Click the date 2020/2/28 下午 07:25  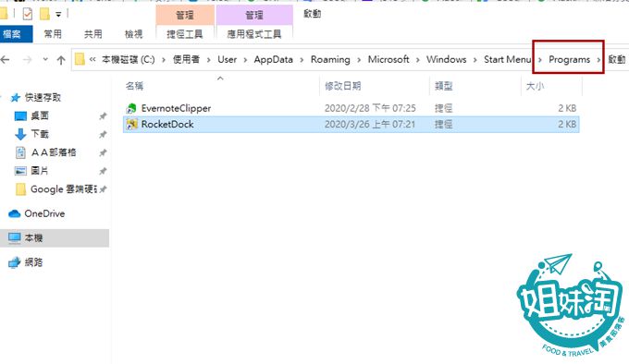click(370, 108)
